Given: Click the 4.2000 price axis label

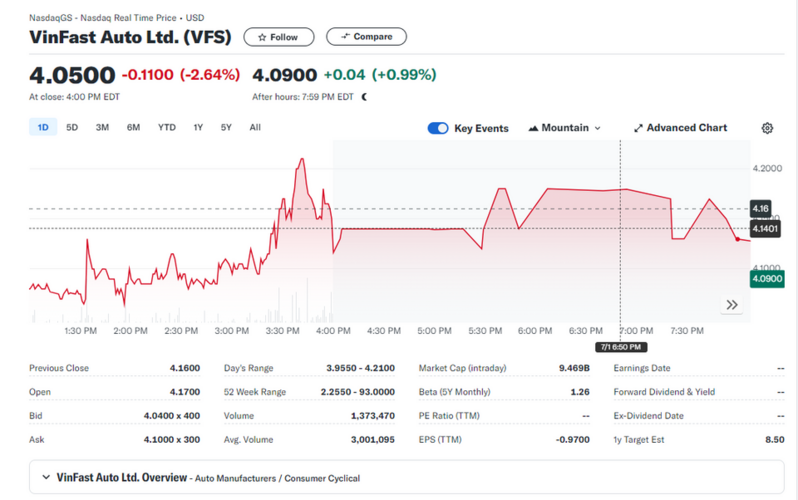Looking at the screenshot, I should coord(767,169).
